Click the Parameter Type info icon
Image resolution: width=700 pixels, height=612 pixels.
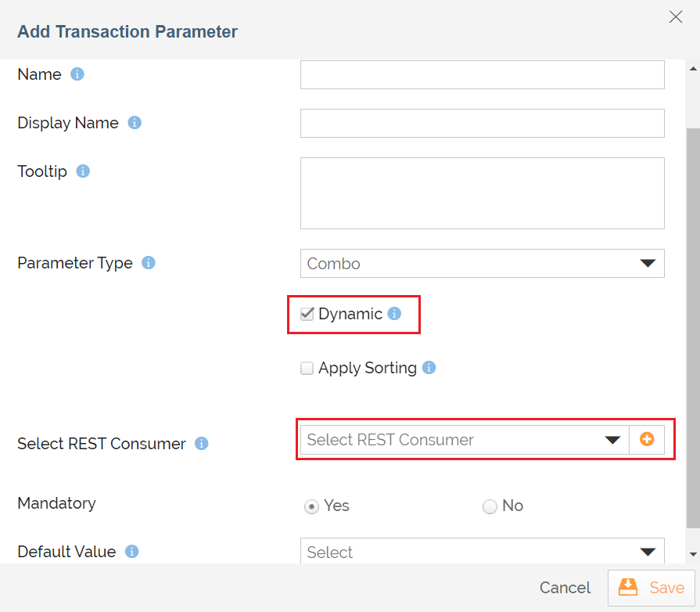[149, 263]
